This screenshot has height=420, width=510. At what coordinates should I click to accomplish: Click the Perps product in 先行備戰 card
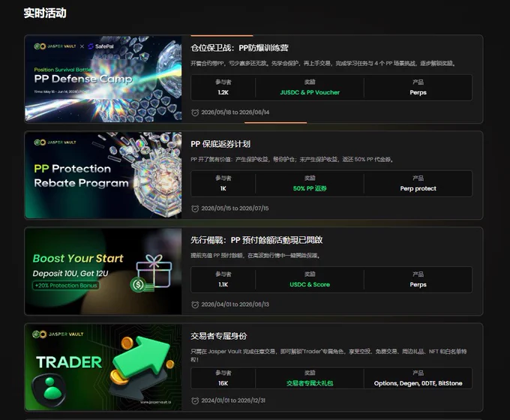418,284
